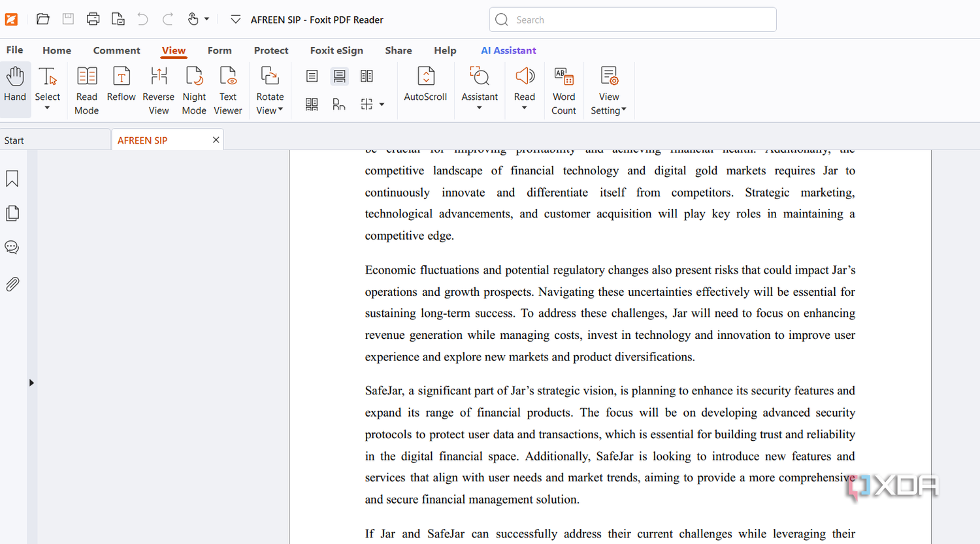
Task: Toggle the cover page layout
Action: click(339, 104)
